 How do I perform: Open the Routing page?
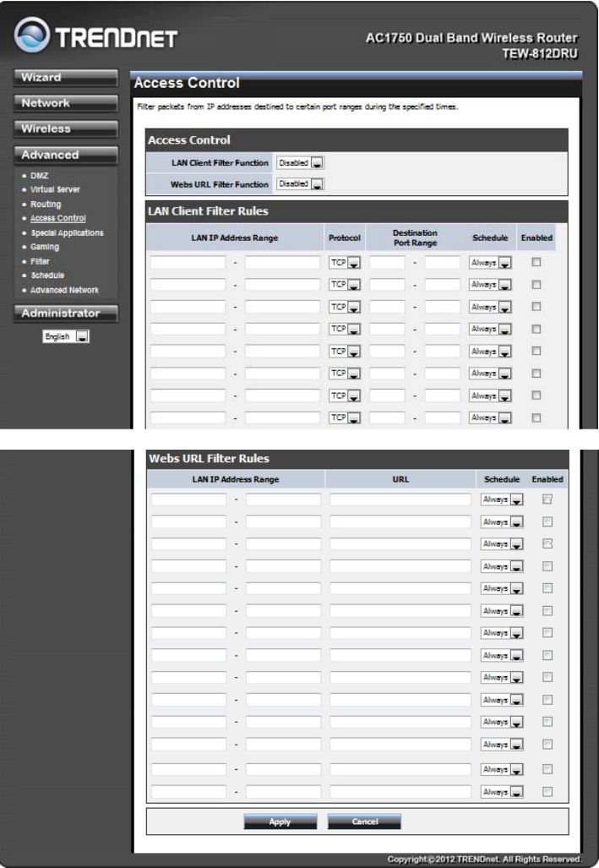pyautogui.click(x=46, y=205)
